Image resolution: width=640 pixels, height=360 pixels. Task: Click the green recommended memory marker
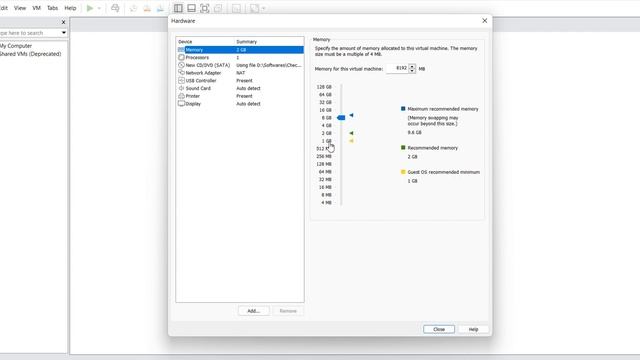pyautogui.click(x=351, y=133)
